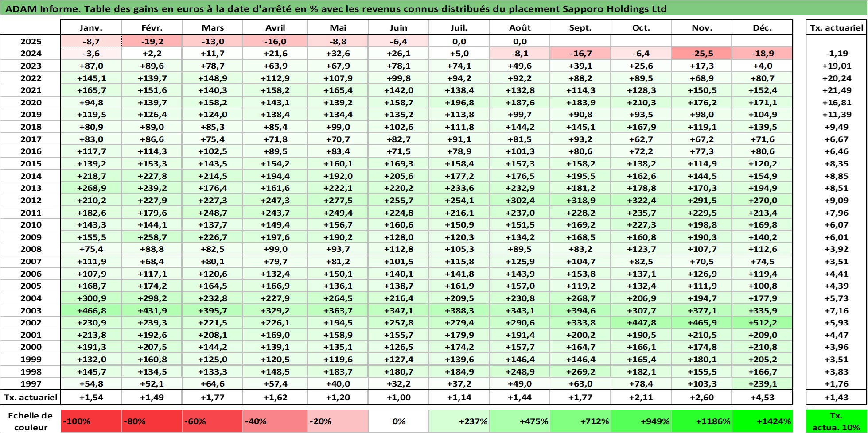
Task: Click the Tx. actuariel column header at top right
Action: [x=837, y=27]
